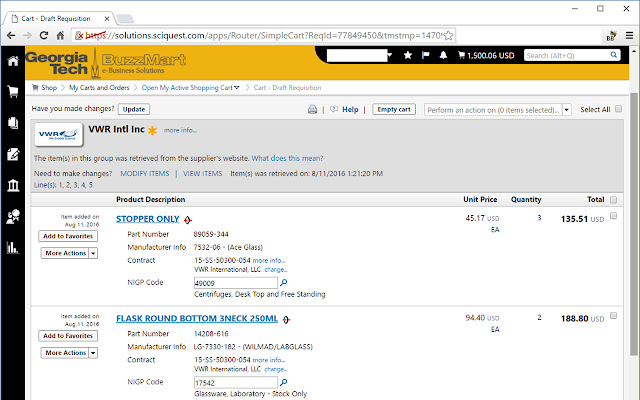Click the NIGP Code field containing 49009
Image resolution: width=640 pixels, height=400 pixels.
[x=236, y=283]
